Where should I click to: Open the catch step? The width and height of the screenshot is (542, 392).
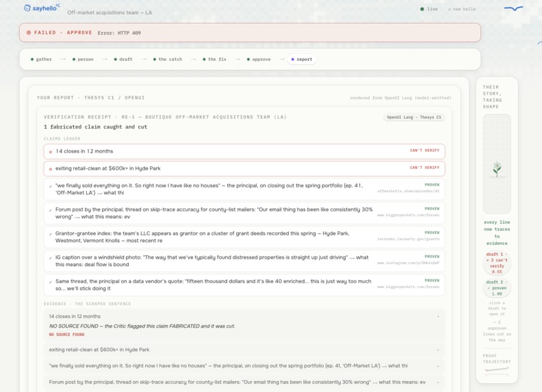(168, 60)
